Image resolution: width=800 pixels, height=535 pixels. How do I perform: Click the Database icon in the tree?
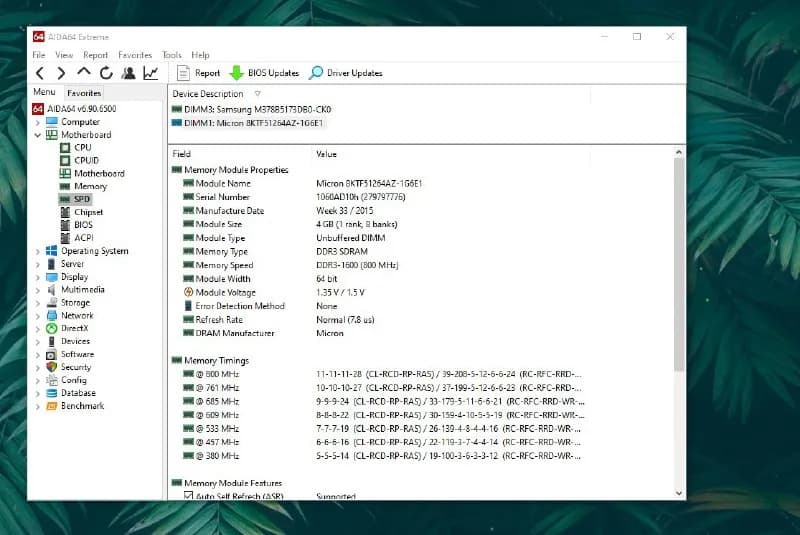(x=52, y=393)
